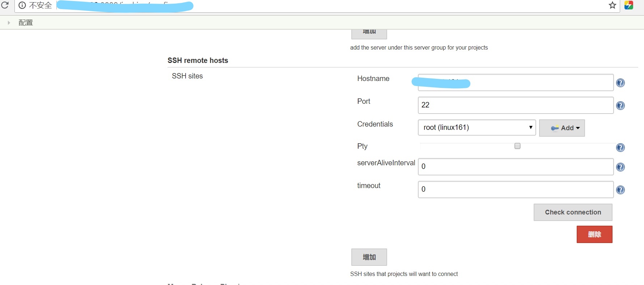Click the 'SSH sites that projects will want to connect' text
The height and width of the screenshot is (285, 644).
click(x=404, y=274)
